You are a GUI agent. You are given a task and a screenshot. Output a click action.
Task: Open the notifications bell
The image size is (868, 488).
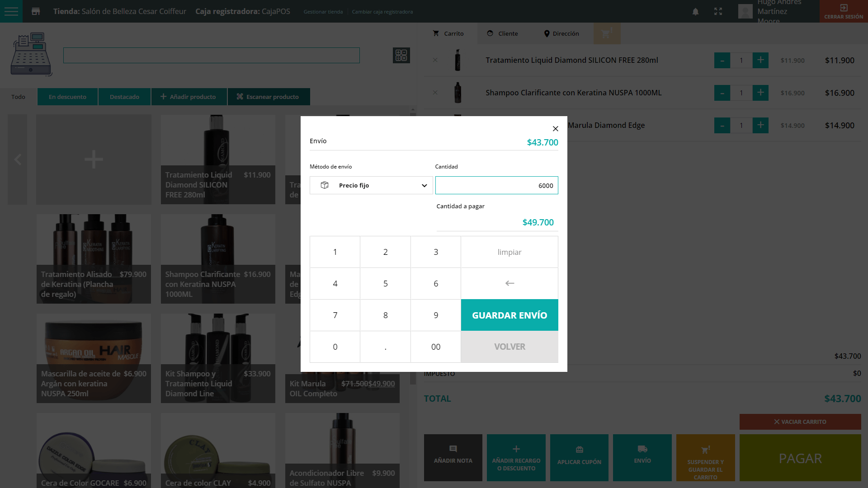[x=695, y=12]
